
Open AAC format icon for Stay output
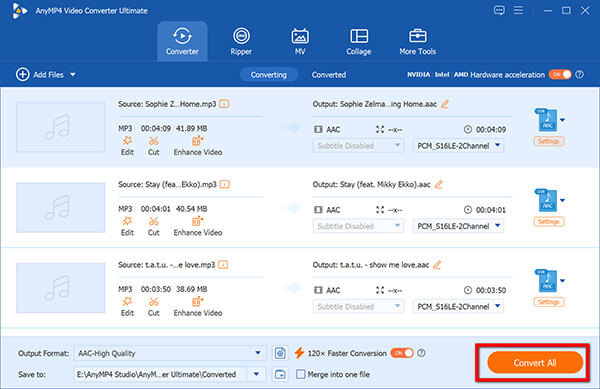546,200
